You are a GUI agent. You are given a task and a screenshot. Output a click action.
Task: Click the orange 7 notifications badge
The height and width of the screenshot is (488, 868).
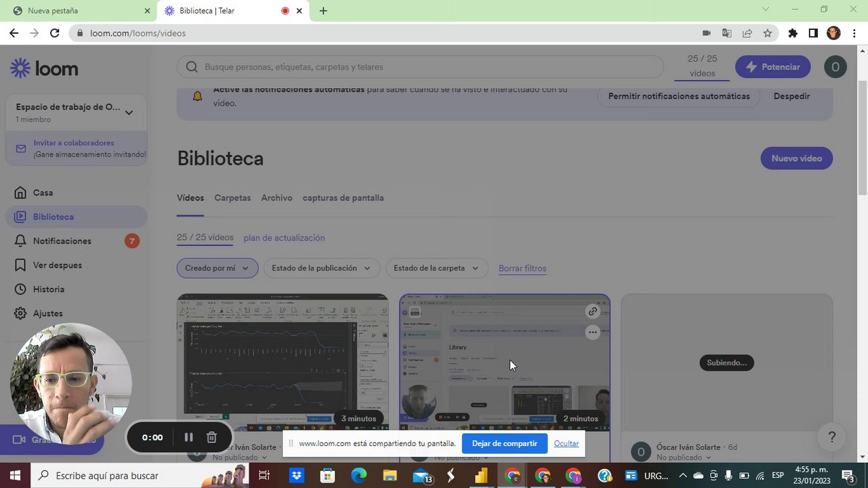pyautogui.click(x=132, y=241)
